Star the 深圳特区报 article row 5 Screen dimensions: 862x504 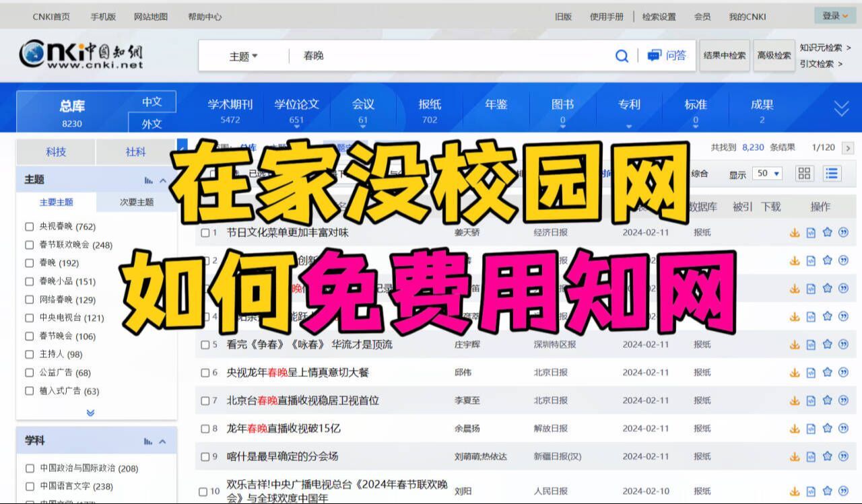[827, 345]
